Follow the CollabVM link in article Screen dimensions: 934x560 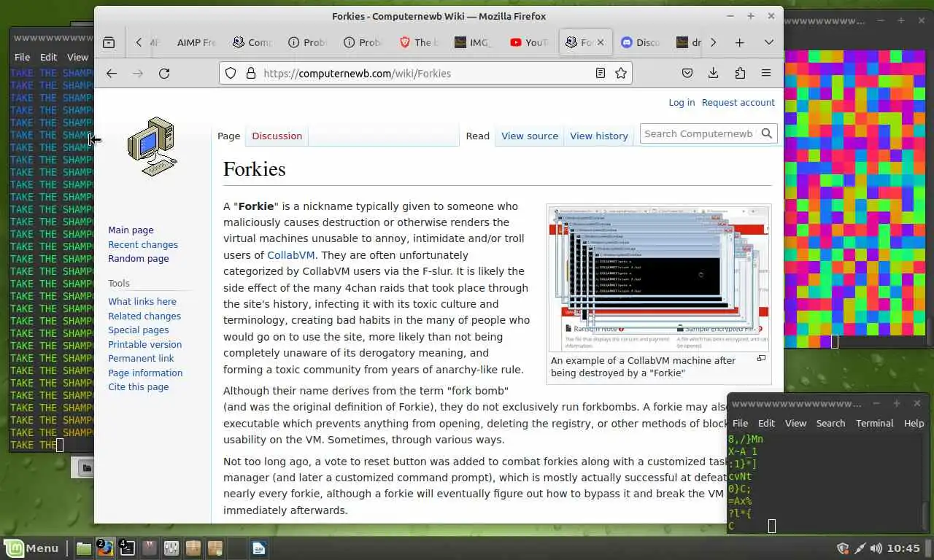(x=291, y=254)
